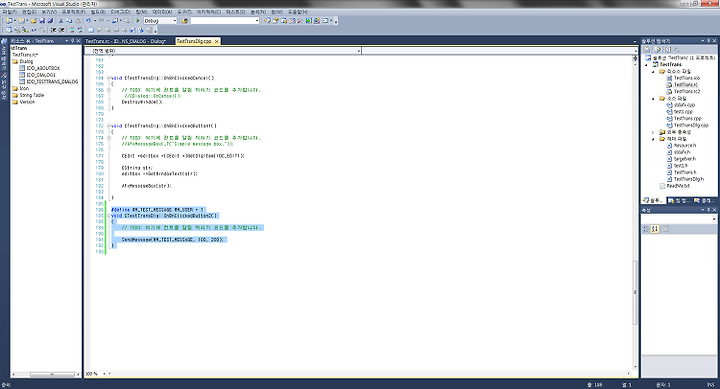
Task: Click the green Start Debugging arrow
Action: pos(138,21)
